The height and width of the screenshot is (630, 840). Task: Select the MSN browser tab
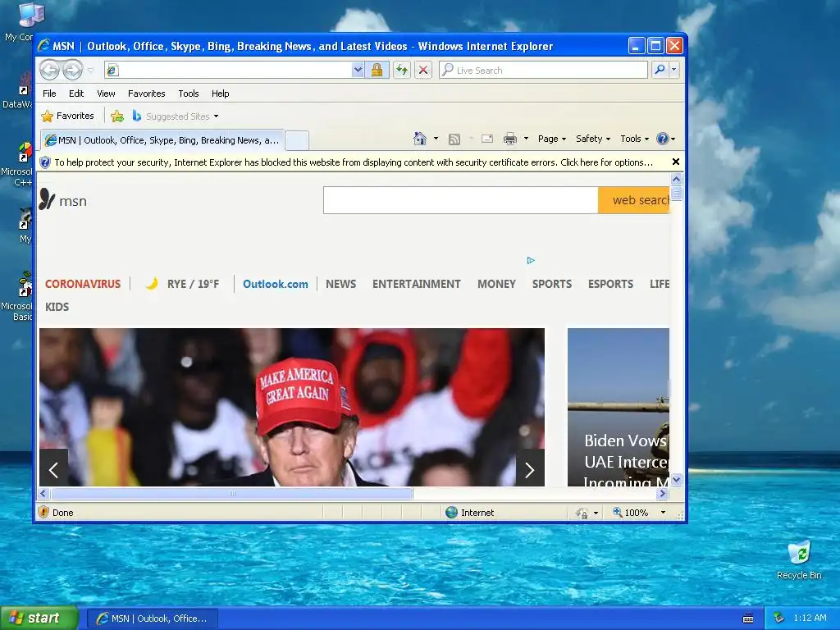click(x=162, y=140)
